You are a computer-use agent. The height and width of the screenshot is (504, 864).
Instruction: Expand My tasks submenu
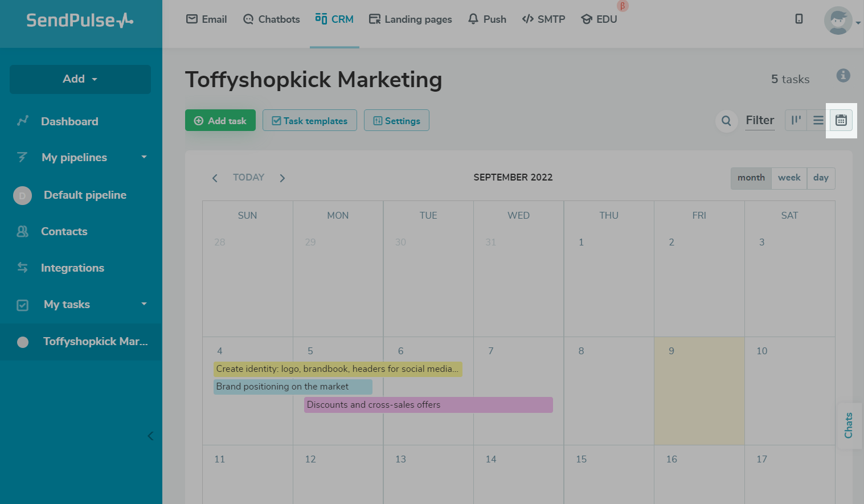click(x=144, y=304)
